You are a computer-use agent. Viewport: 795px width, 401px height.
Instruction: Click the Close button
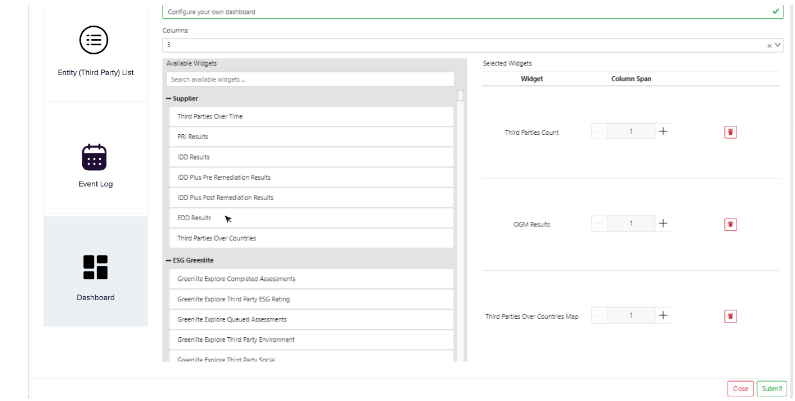[x=740, y=388]
